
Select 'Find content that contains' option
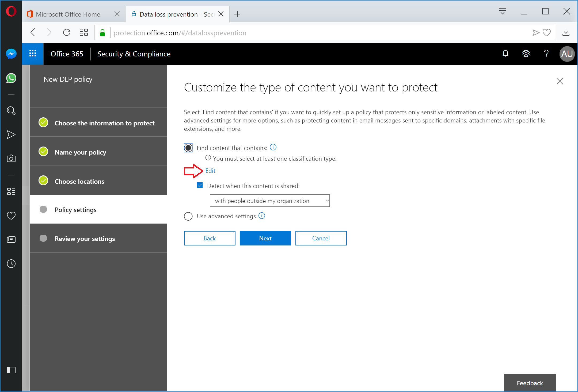(x=188, y=148)
